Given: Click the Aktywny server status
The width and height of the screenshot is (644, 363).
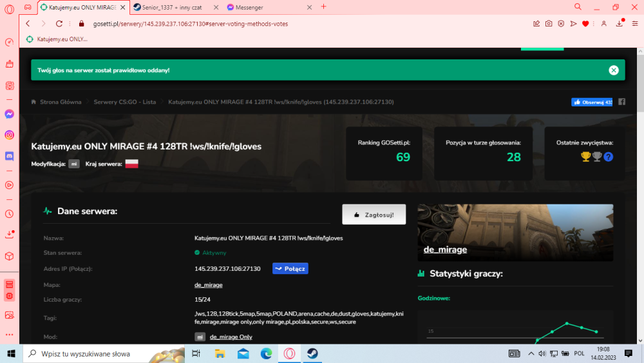Looking at the screenshot, I should 211,253.
